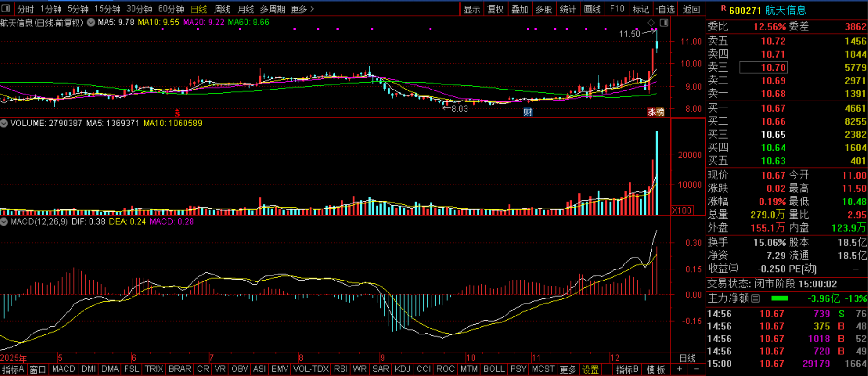Select the PSY indicator tab
Viewport: 868px width, 376px height.
(519, 369)
